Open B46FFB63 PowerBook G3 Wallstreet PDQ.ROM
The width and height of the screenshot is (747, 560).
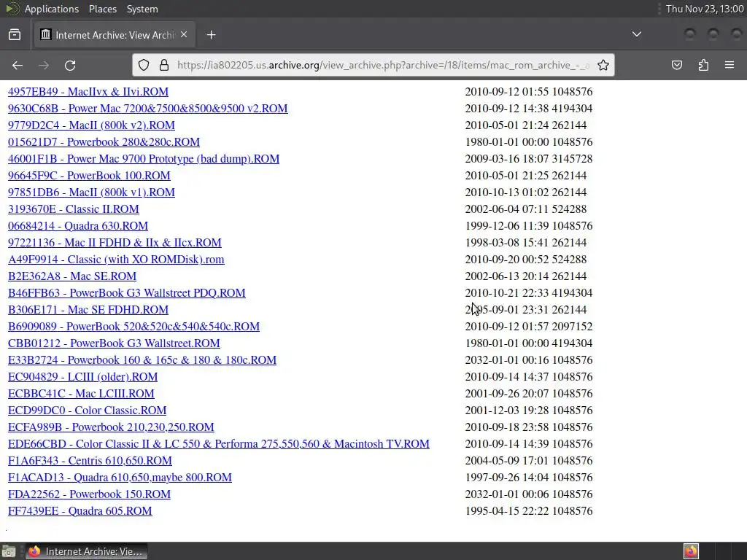(x=127, y=293)
